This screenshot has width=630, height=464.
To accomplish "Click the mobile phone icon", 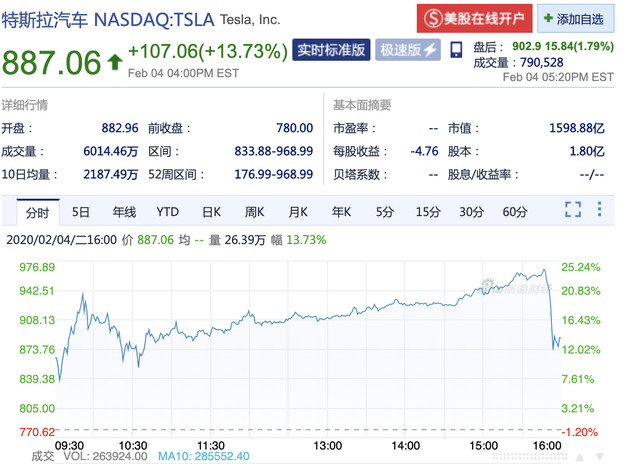I will pos(456,50).
